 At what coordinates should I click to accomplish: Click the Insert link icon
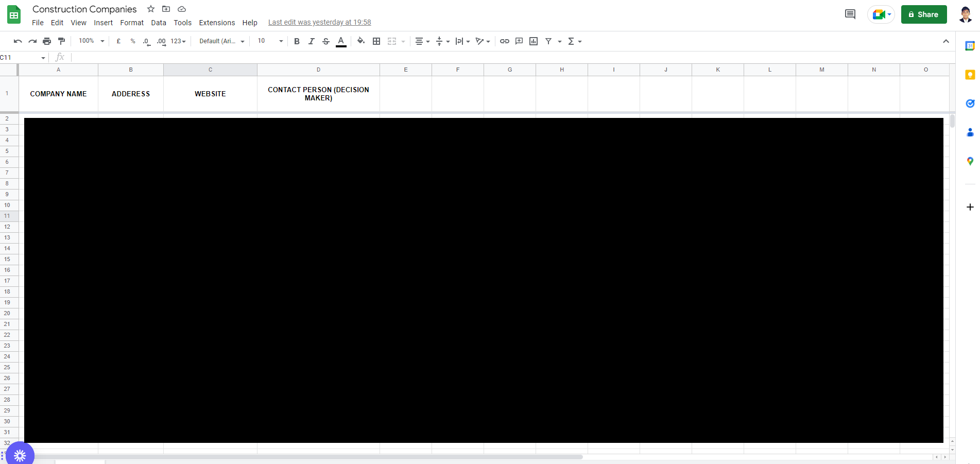coord(505,41)
